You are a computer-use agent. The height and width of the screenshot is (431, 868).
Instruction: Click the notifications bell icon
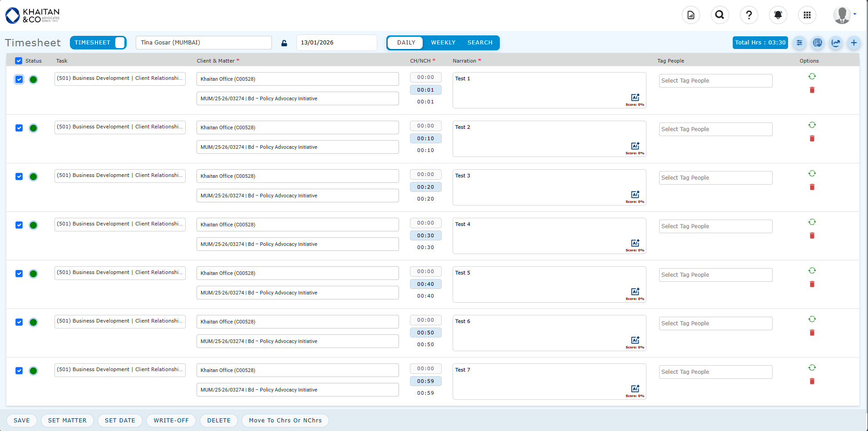click(778, 15)
